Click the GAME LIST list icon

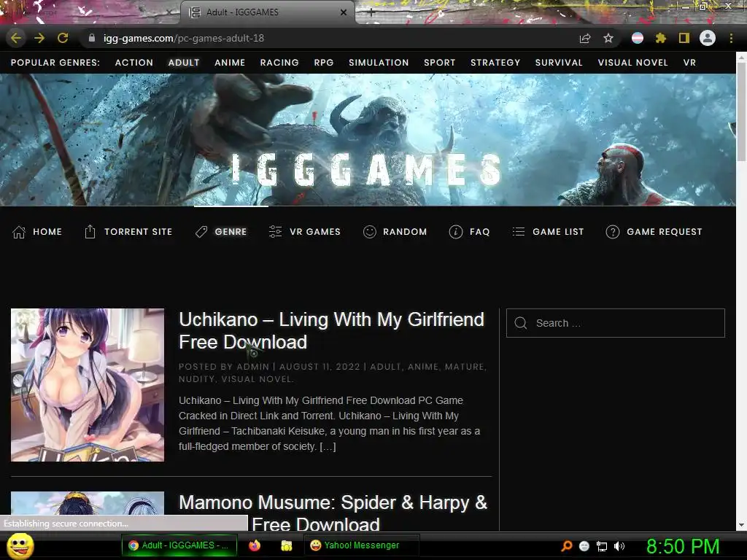(x=519, y=232)
